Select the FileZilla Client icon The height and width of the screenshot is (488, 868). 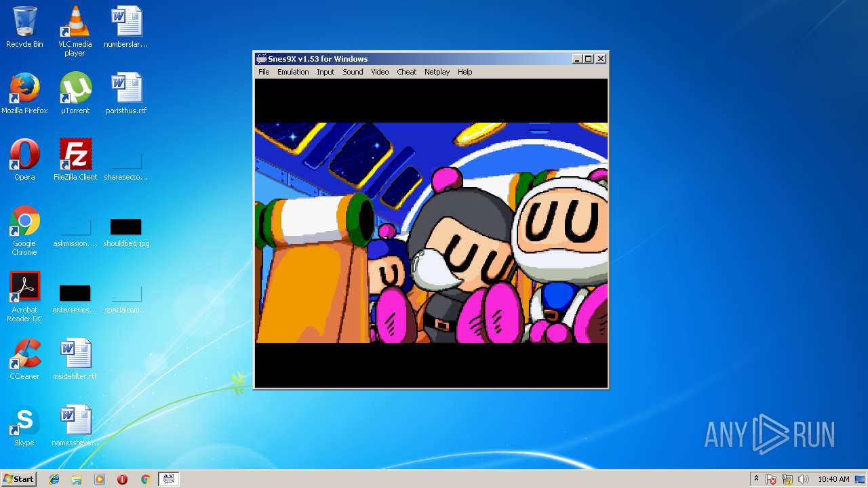click(x=75, y=160)
